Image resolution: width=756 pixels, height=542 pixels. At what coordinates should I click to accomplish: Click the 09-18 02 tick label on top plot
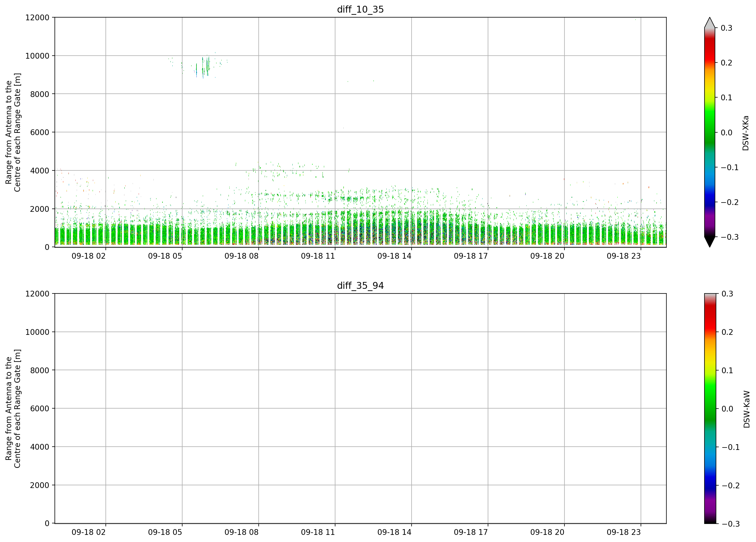(x=88, y=256)
